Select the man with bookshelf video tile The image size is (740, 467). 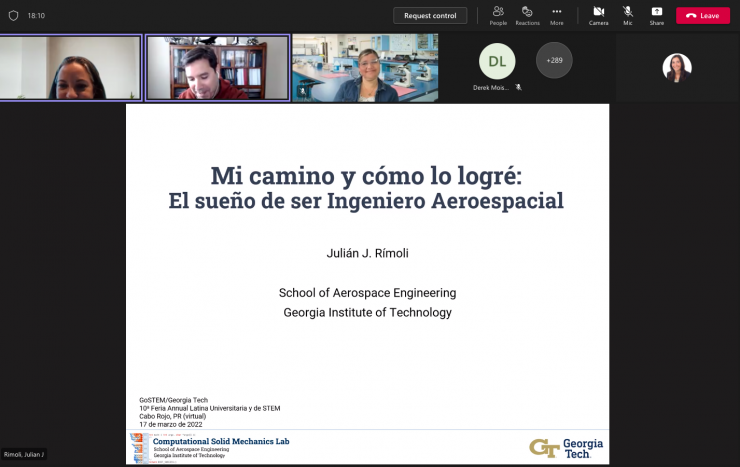point(217,68)
